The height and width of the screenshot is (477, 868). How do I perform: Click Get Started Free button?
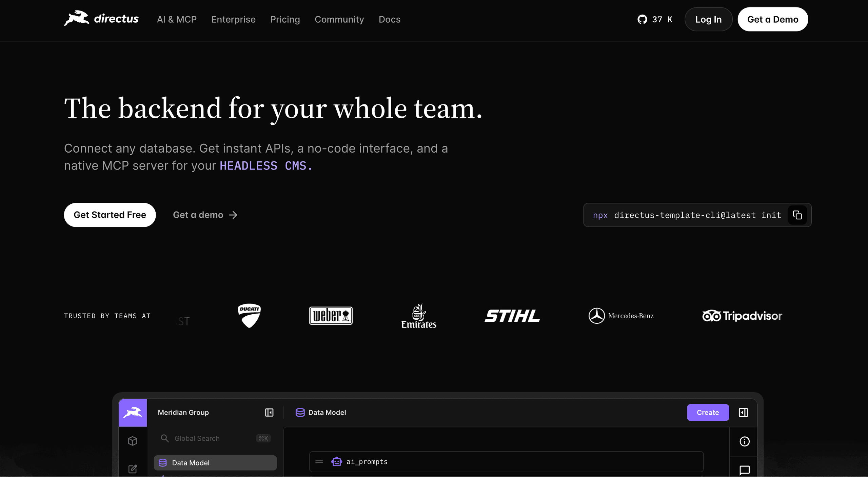[110, 215]
